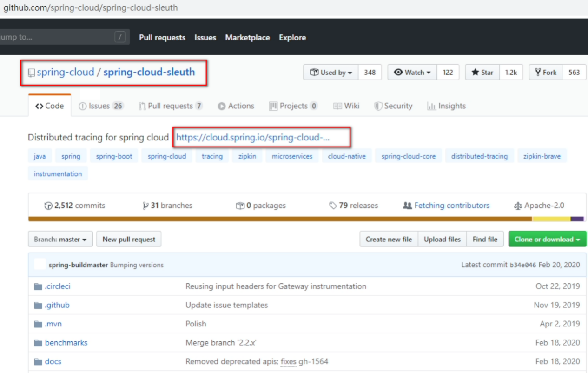The image size is (588, 373).
Task: Star the repository
Action: [482, 73]
